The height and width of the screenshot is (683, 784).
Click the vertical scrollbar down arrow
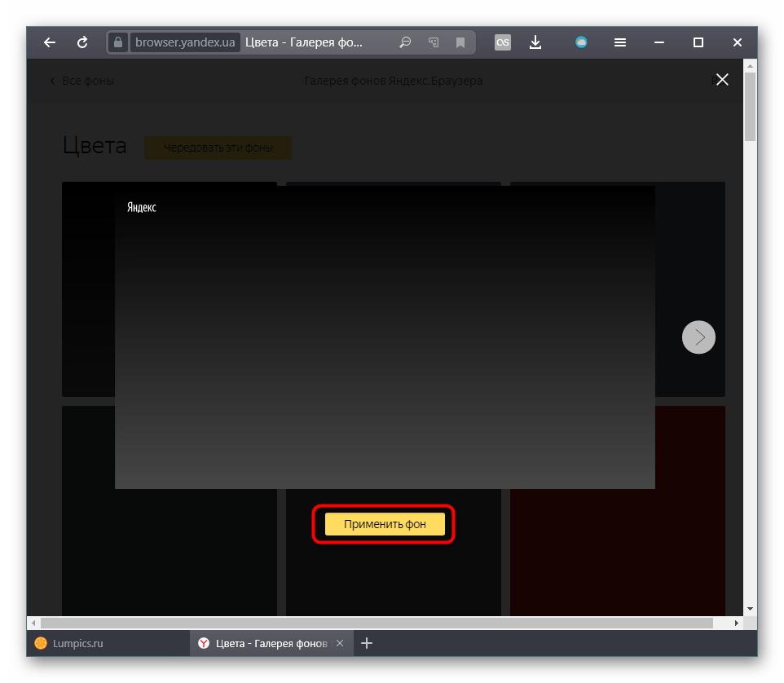click(750, 609)
